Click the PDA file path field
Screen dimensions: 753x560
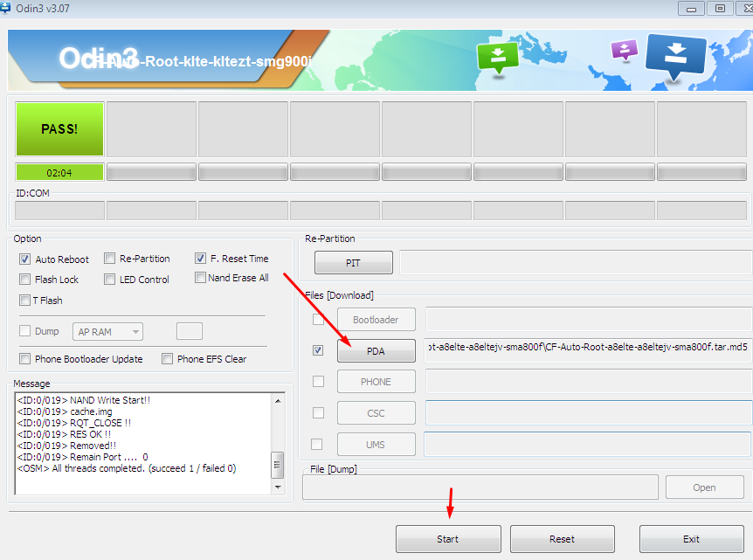coord(588,350)
